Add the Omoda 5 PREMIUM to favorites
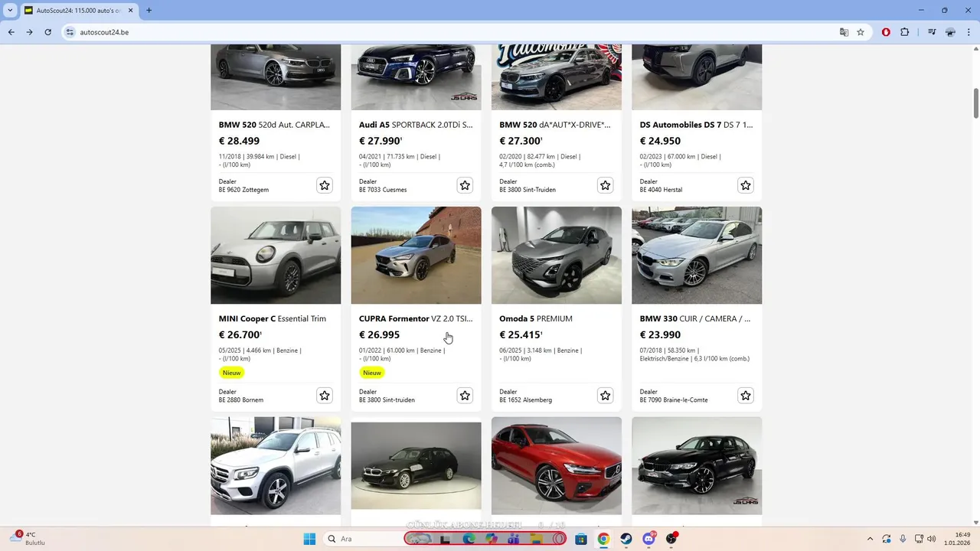Viewport: 980px width, 551px height. coord(606,396)
